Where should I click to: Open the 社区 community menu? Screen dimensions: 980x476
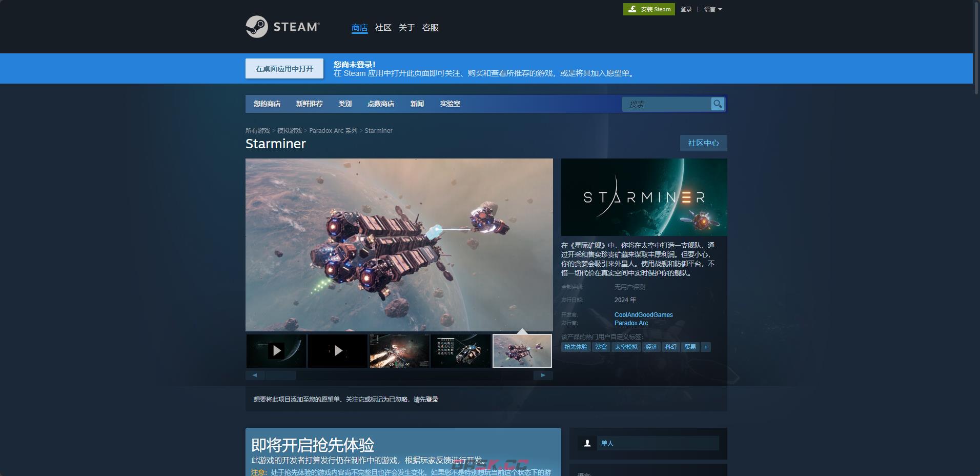coord(383,28)
